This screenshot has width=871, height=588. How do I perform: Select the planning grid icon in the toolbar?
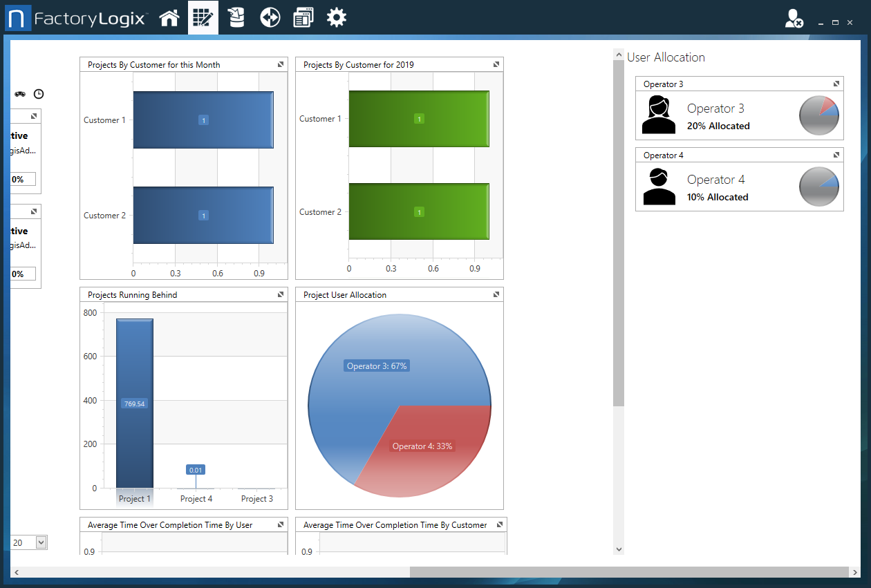[x=203, y=17]
